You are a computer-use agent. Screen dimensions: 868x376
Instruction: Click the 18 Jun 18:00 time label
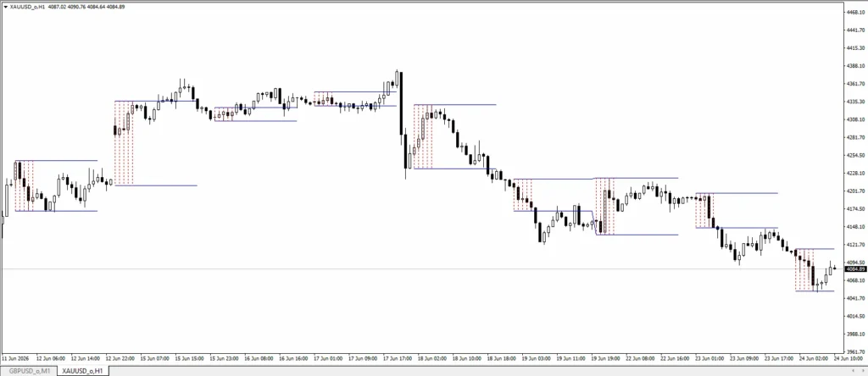(x=502, y=358)
